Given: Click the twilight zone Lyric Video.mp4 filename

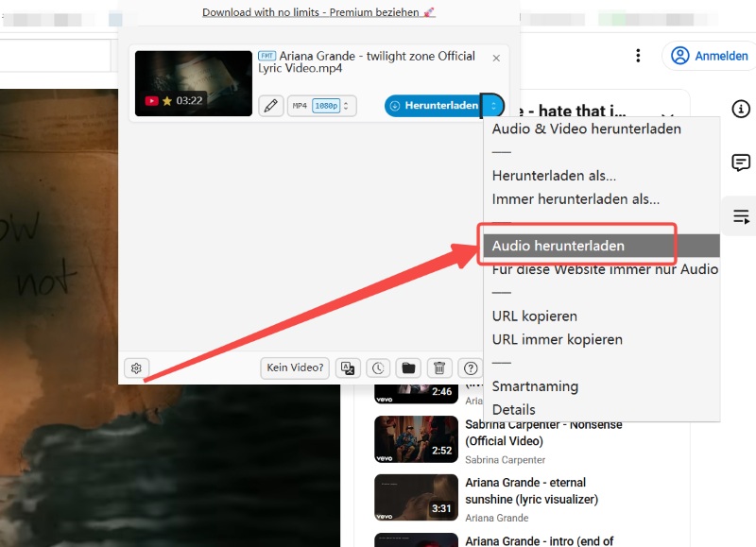Looking at the screenshot, I should 367,62.
